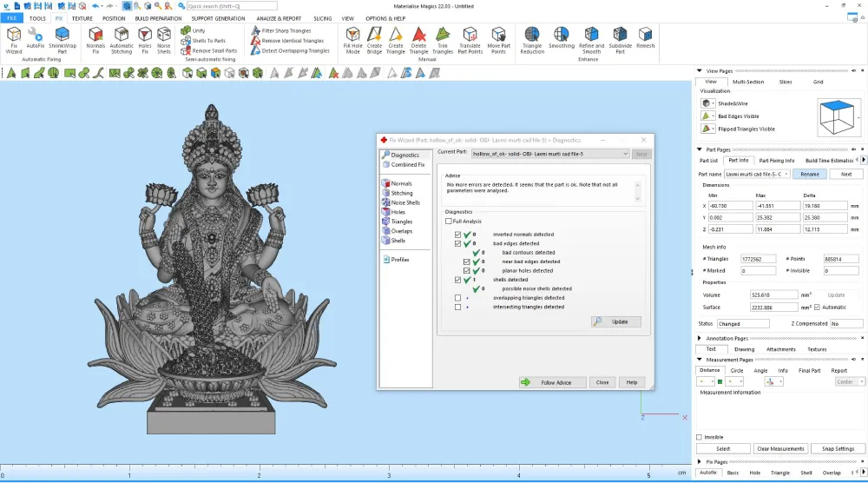Toggle inverted normals detected checkbox

[457, 235]
